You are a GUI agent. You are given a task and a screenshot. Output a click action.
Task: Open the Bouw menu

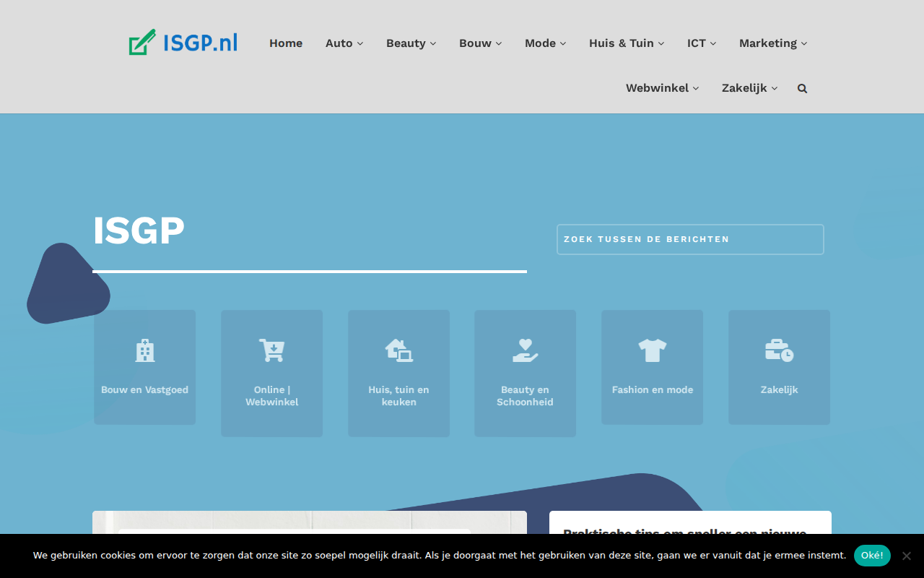(481, 43)
